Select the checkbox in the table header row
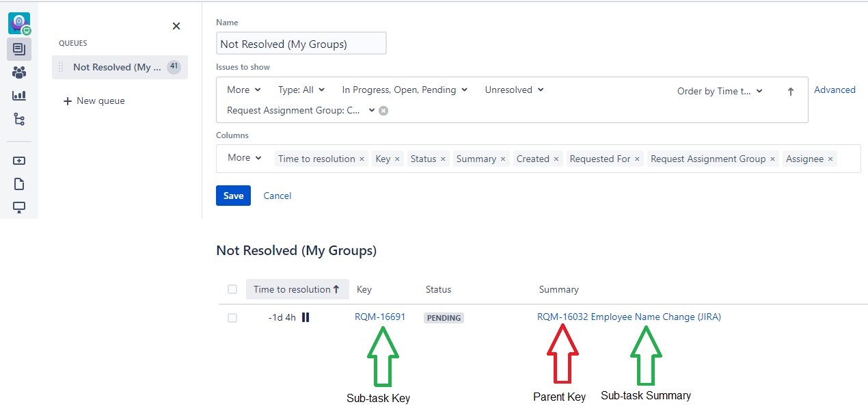The width and height of the screenshot is (868, 413). click(232, 289)
